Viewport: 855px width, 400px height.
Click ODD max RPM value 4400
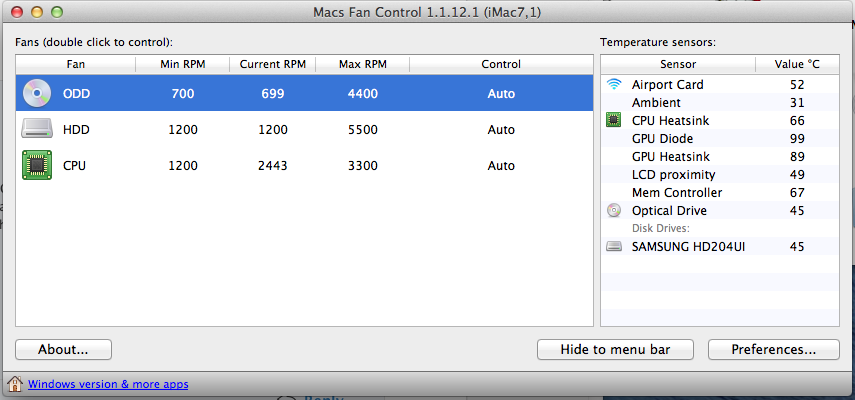363,94
